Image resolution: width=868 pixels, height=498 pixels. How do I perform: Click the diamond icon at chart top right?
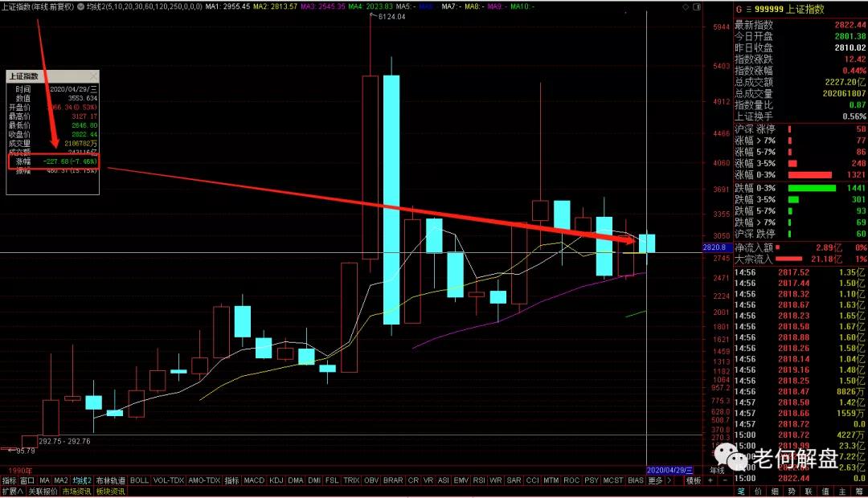[686, 6]
